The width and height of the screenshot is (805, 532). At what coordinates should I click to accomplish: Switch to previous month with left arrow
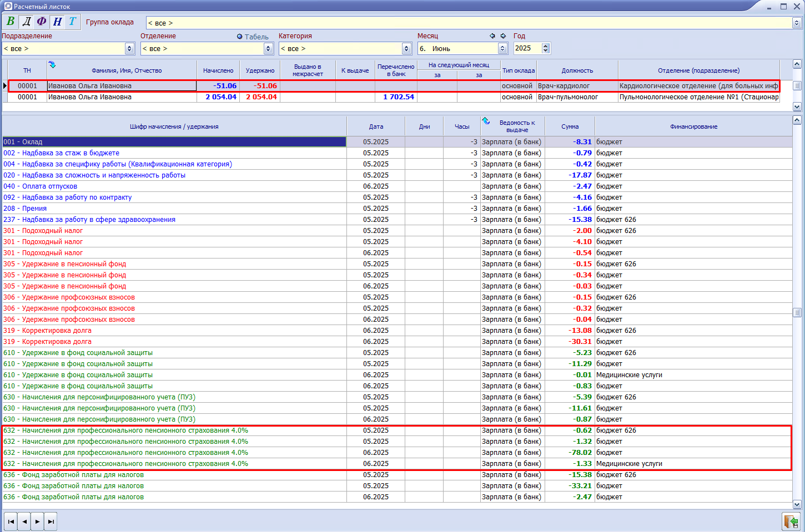point(492,36)
